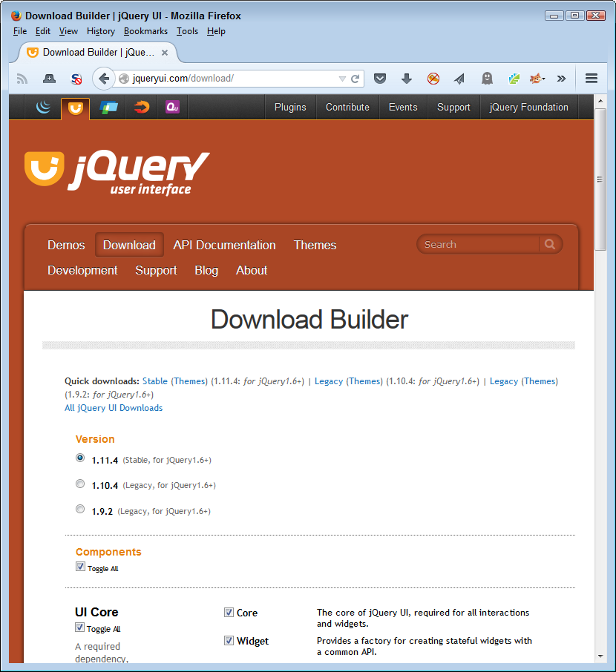Open the Downloads arrow icon
This screenshot has height=672, width=616.
406,78
